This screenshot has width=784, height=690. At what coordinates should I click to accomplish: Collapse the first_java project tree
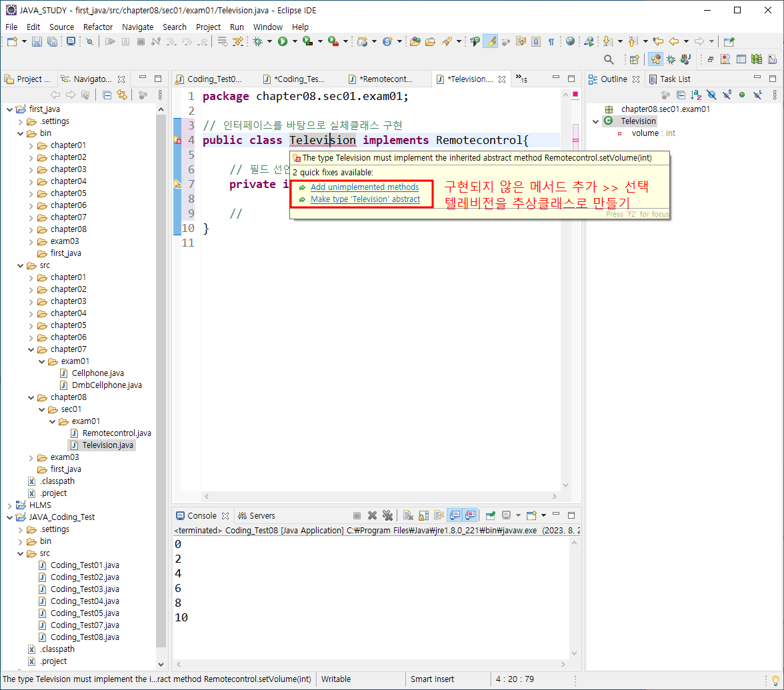[x=9, y=109]
